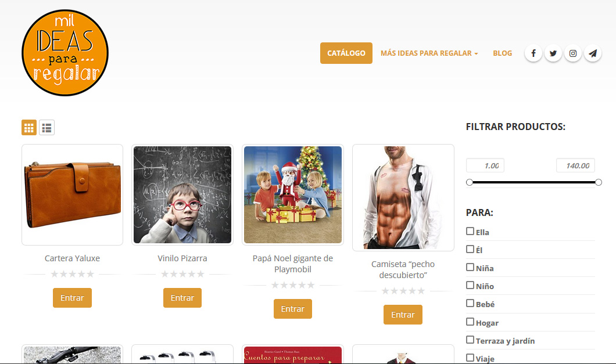The image size is (616, 364).
Task: Expand the Más ideas para regalar dropdown
Action: pyautogui.click(x=429, y=53)
